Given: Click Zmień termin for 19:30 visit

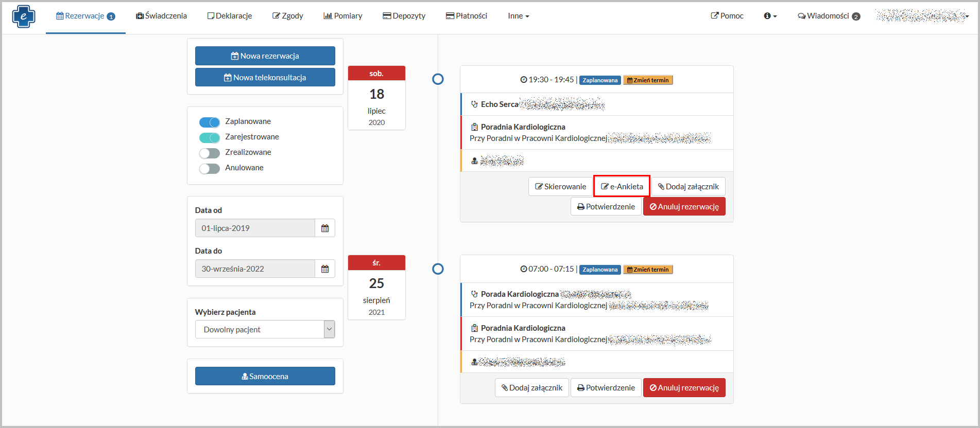Looking at the screenshot, I should [648, 80].
